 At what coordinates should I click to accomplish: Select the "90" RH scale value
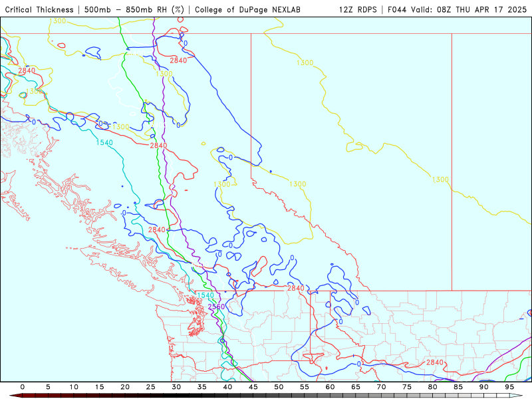point(484,387)
